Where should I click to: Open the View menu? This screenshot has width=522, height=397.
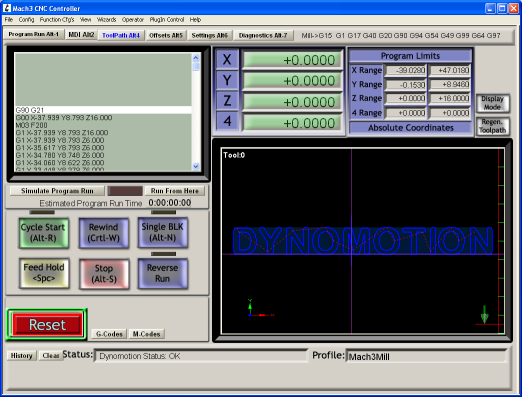85,20
